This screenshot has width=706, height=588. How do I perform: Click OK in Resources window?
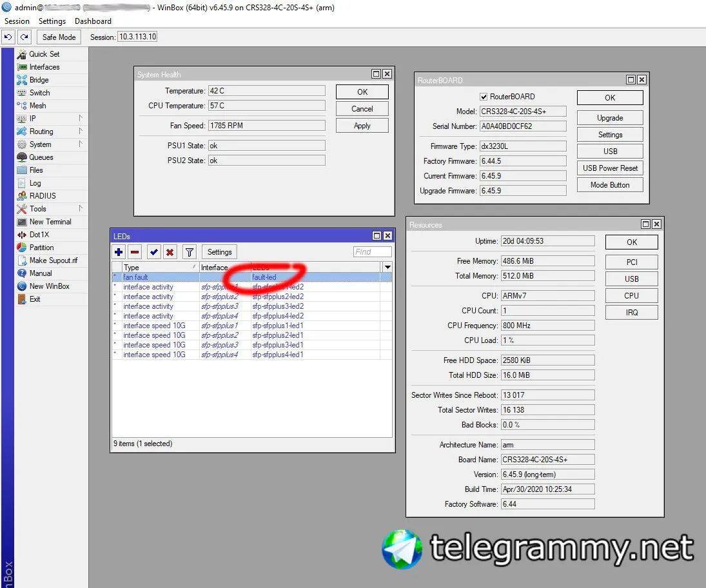tap(632, 242)
